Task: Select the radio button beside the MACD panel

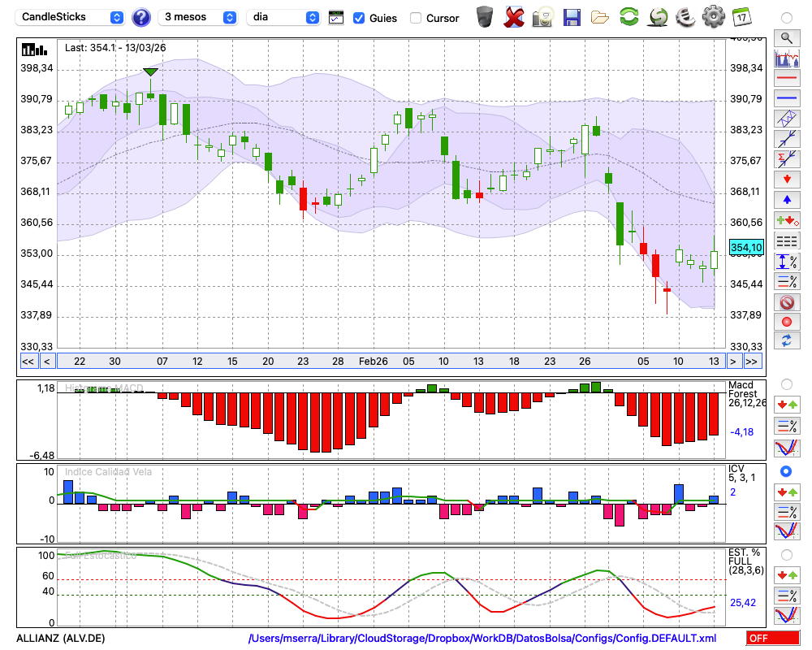Action: tap(786, 383)
